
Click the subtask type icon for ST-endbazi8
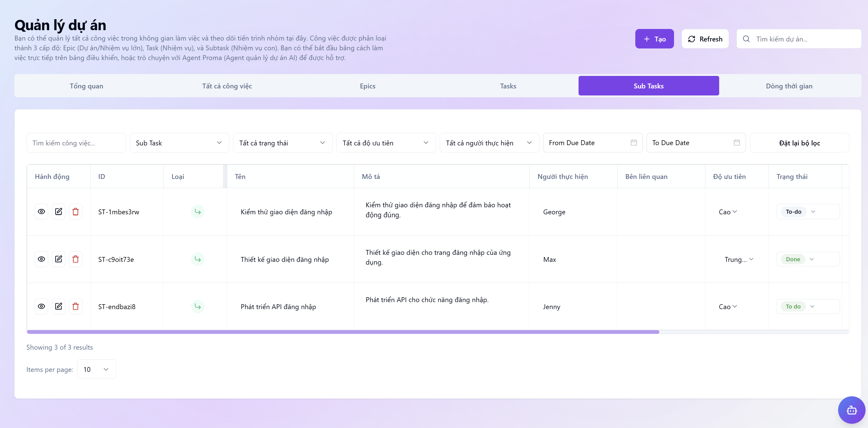(x=198, y=306)
